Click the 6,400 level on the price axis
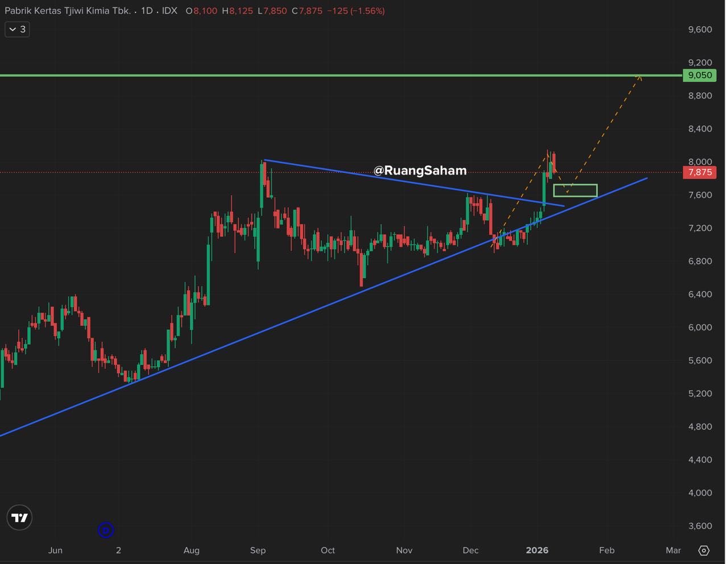728x564 pixels. 700,295
